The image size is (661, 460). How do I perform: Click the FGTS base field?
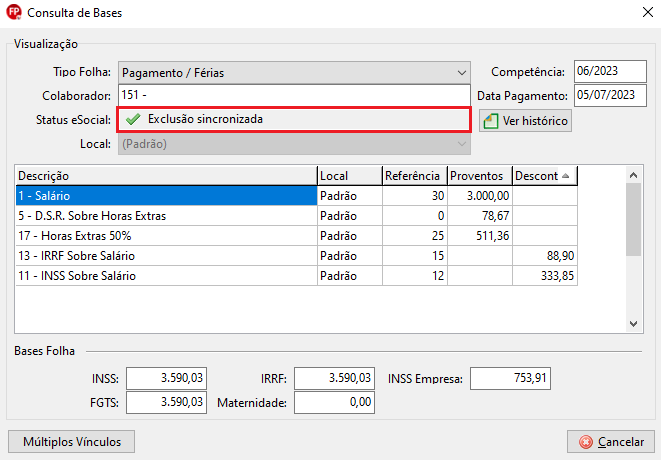pos(167,402)
